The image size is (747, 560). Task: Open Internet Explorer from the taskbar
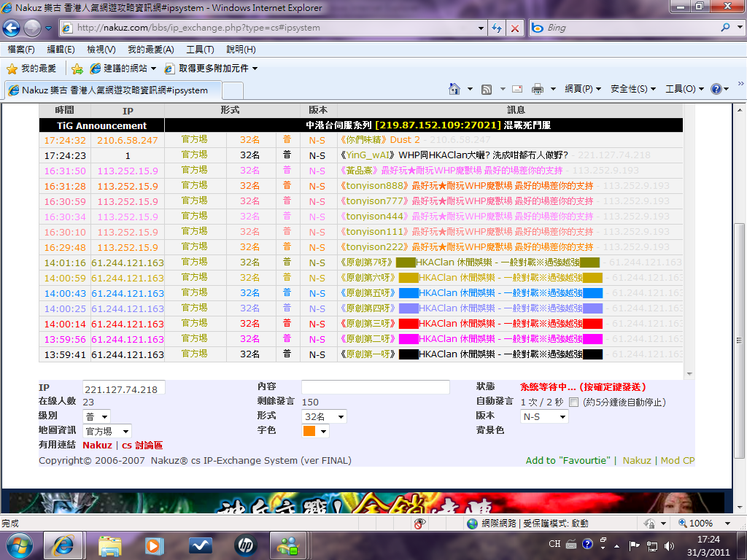point(63,545)
